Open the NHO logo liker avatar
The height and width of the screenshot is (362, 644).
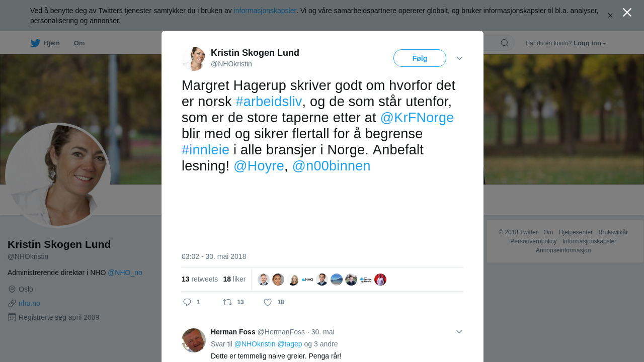click(307, 280)
